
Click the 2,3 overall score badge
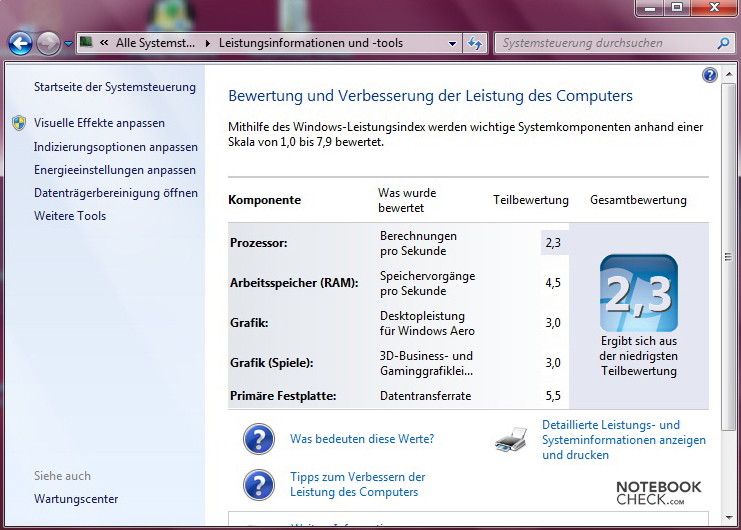(638, 293)
